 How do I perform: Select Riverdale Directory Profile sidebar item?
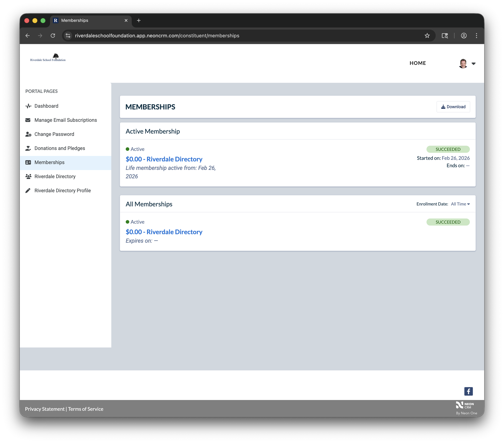pyautogui.click(x=63, y=190)
